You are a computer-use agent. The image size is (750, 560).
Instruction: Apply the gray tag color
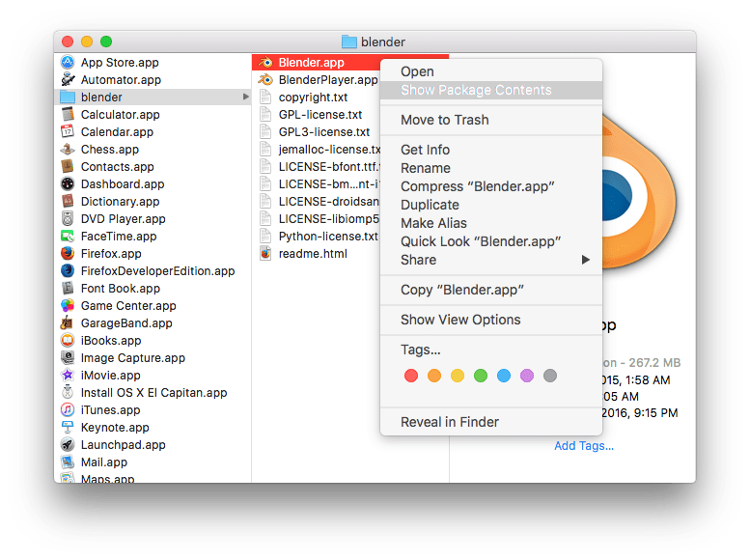coord(550,376)
